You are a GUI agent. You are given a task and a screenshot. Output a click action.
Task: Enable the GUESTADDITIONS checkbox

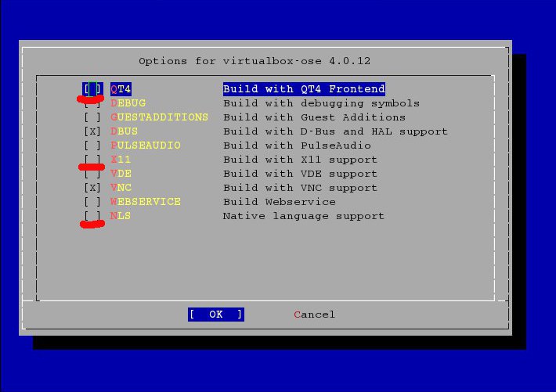point(92,117)
